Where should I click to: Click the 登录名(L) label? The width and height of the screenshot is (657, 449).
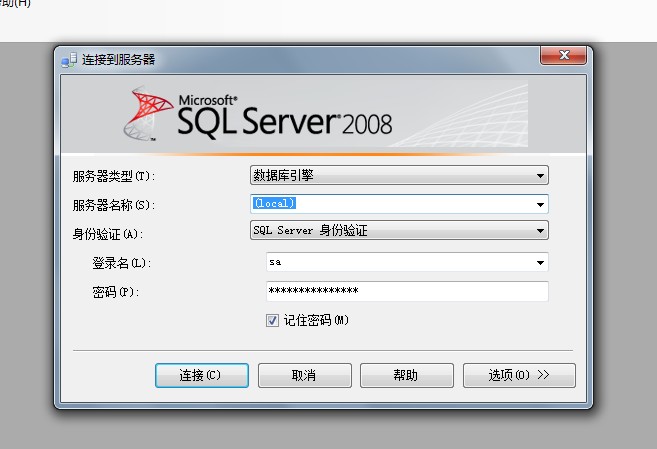(x=122, y=263)
